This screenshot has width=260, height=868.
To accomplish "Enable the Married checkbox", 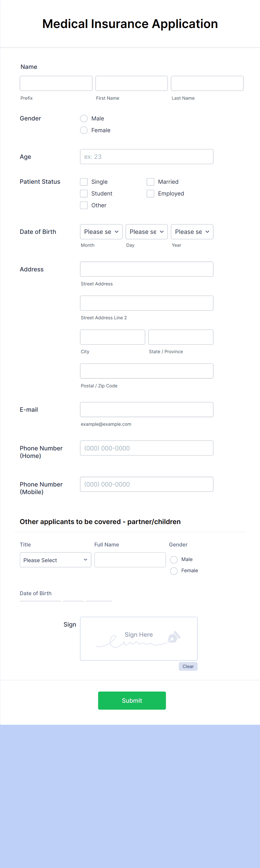I will click(150, 181).
